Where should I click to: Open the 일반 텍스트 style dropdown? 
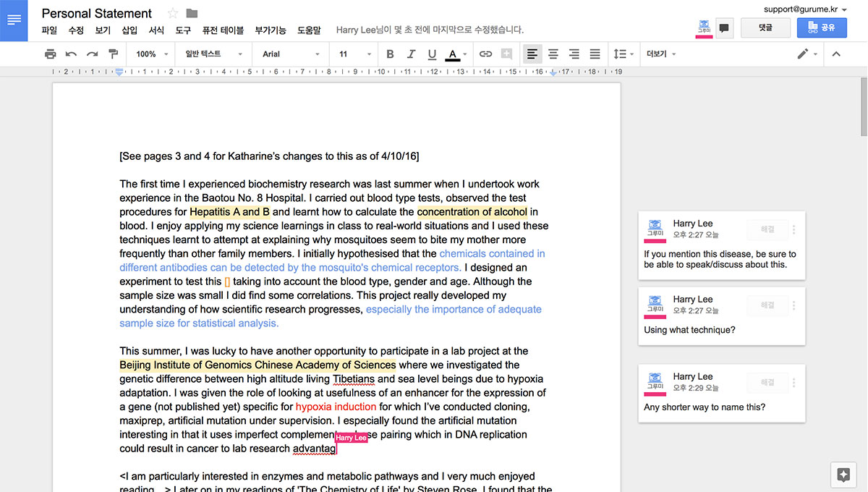tap(213, 54)
